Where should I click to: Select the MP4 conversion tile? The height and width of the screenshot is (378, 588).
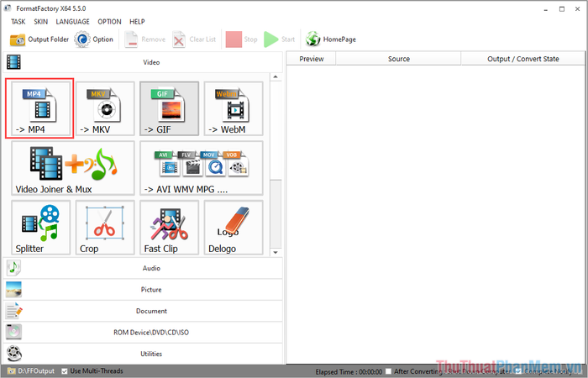click(x=41, y=108)
